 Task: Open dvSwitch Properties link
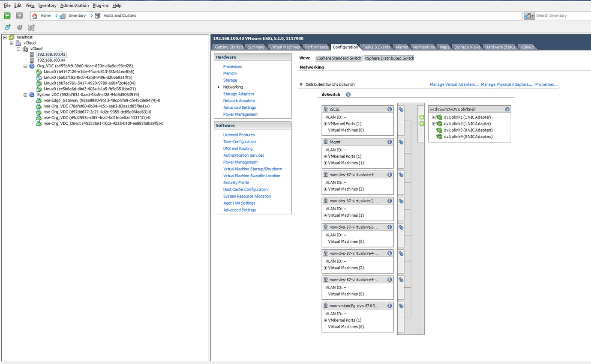[546, 85]
